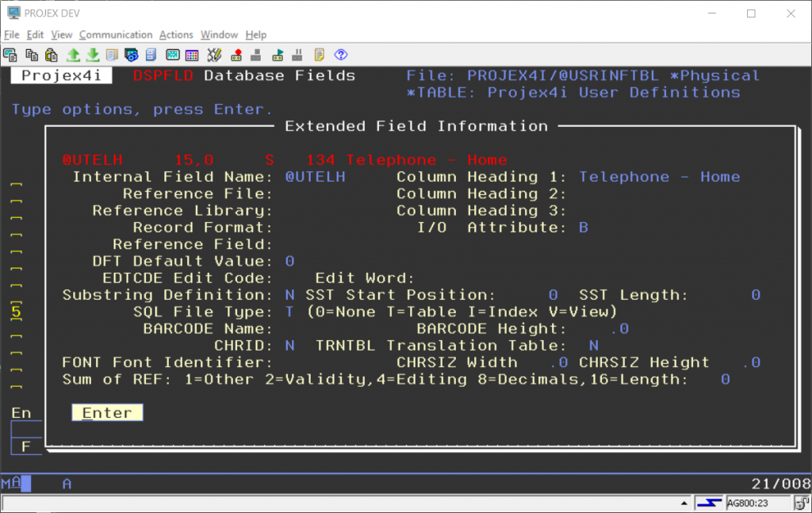Click the Print Screen toolbar icon
The width and height of the screenshot is (812, 513).
pyautogui.click(x=10, y=55)
